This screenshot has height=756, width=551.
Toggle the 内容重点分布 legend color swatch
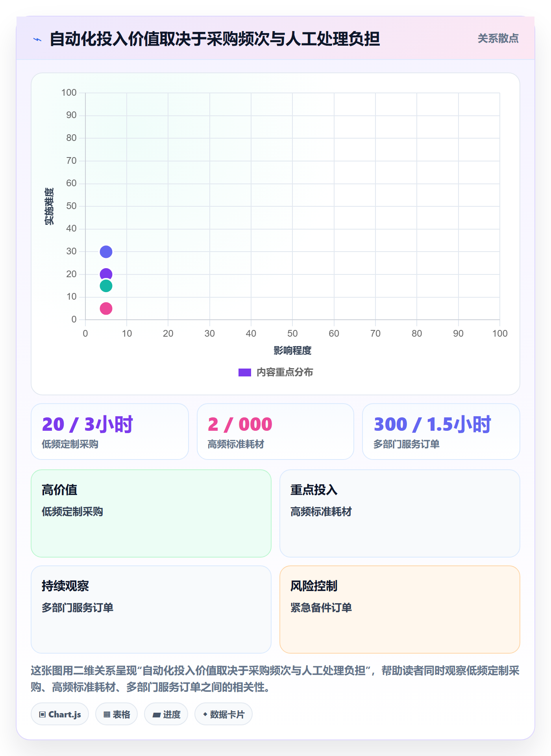244,372
